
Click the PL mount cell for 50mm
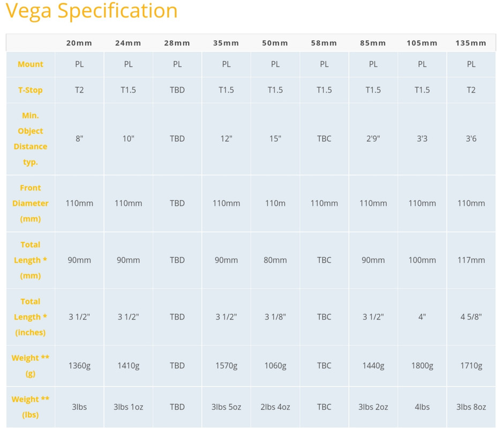point(275,64)
